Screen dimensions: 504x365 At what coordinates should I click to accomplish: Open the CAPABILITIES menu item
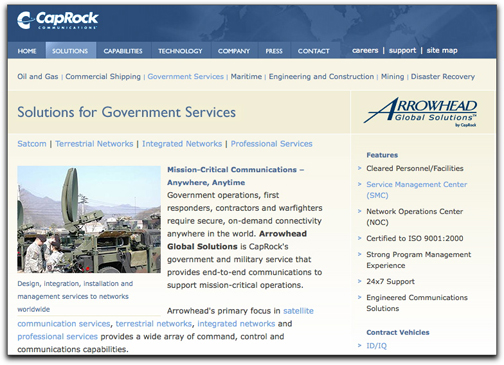click(x=123, y=51)
